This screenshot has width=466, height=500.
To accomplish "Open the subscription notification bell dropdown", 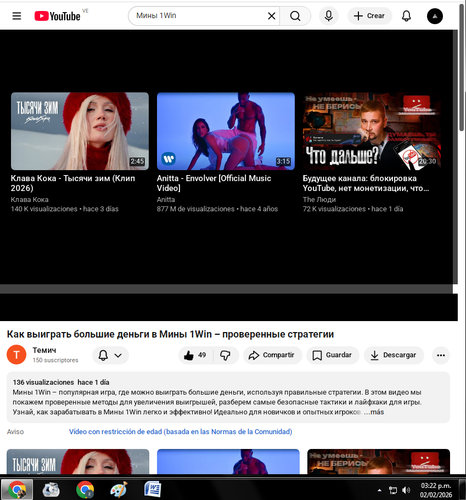I will [110, 355].
